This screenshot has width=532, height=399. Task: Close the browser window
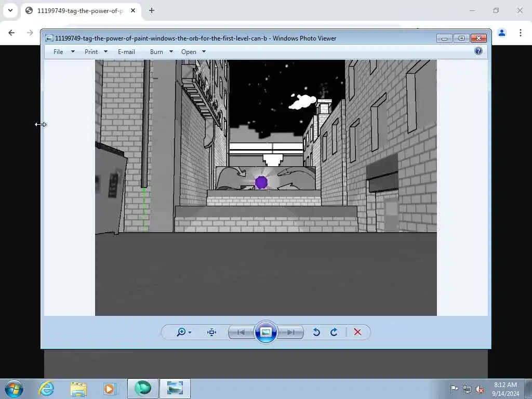520,10
